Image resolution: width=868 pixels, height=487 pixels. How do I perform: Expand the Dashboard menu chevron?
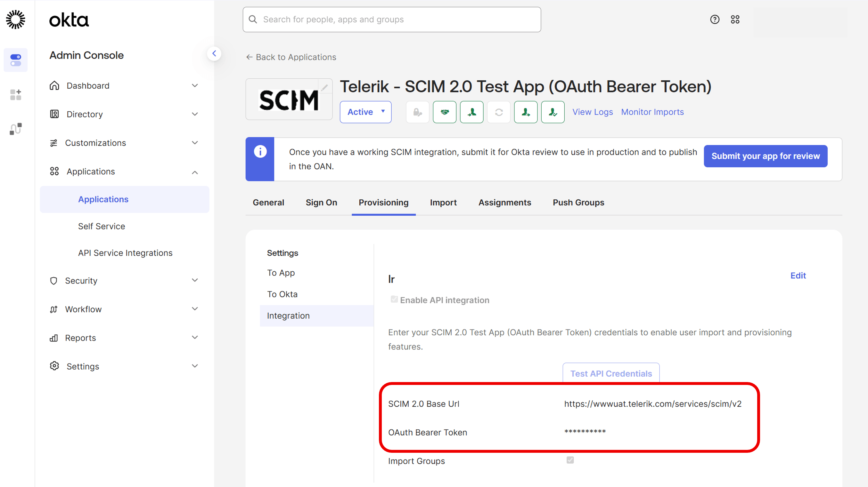coord(195,85)
